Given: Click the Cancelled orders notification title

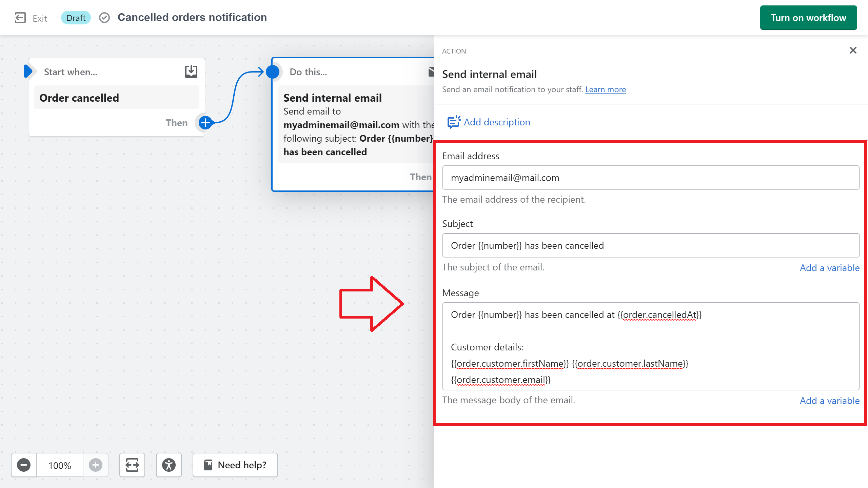Looking at the screenshot, I should pos(192,17).
